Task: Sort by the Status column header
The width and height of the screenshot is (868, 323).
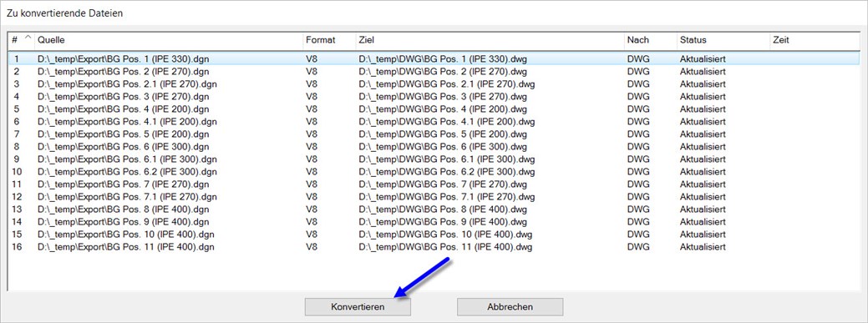Action: (723, 40)
